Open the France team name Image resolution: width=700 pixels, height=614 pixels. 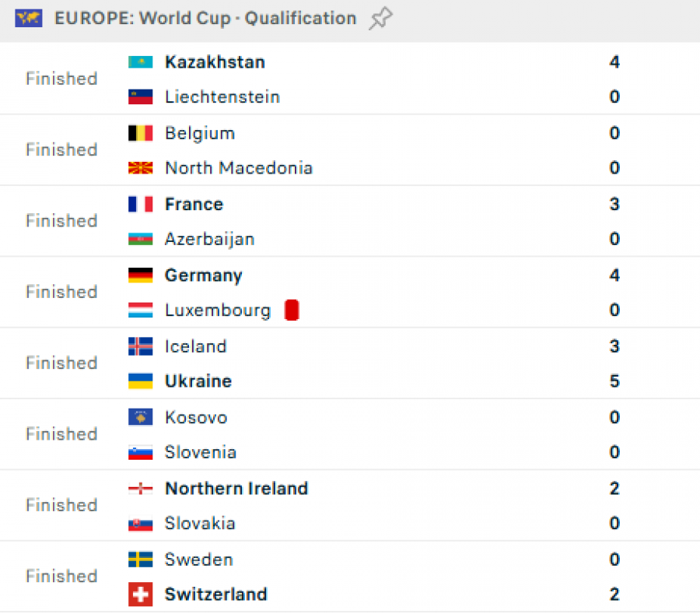pos(194,205)
